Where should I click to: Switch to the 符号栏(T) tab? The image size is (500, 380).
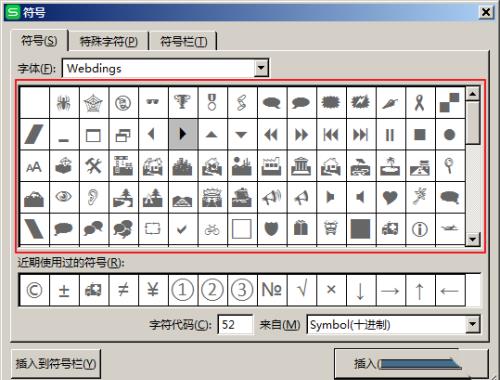tap(184, 42)
